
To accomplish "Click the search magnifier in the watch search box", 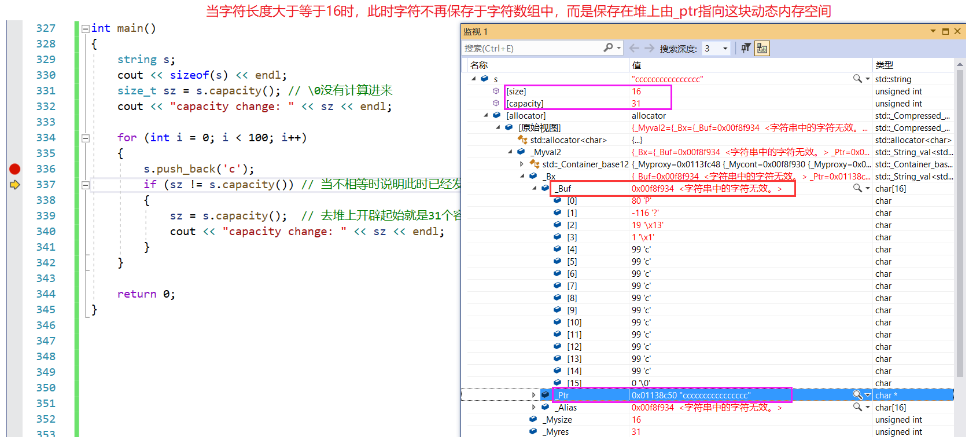I will pos(608,47).
